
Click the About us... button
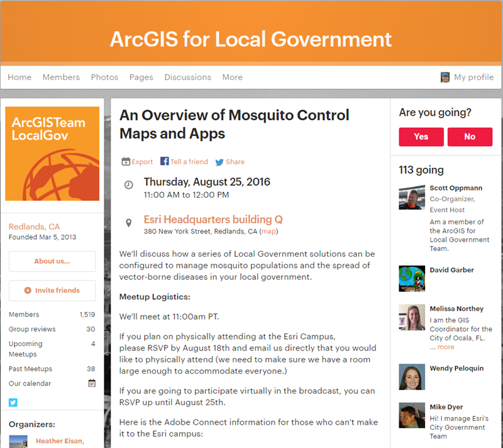pyautogui.click(x=52, y=261)
